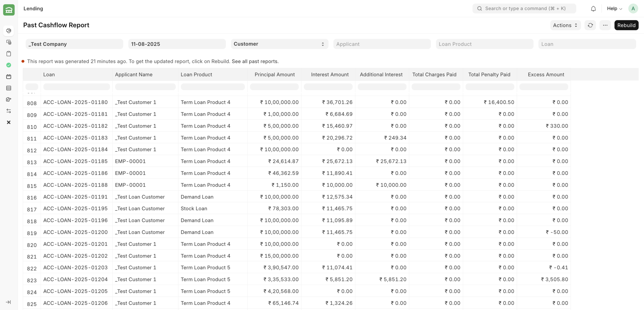Click the 11-08-2025 date field
Screen dimensions: 644x310
click(x=177, y=44)
